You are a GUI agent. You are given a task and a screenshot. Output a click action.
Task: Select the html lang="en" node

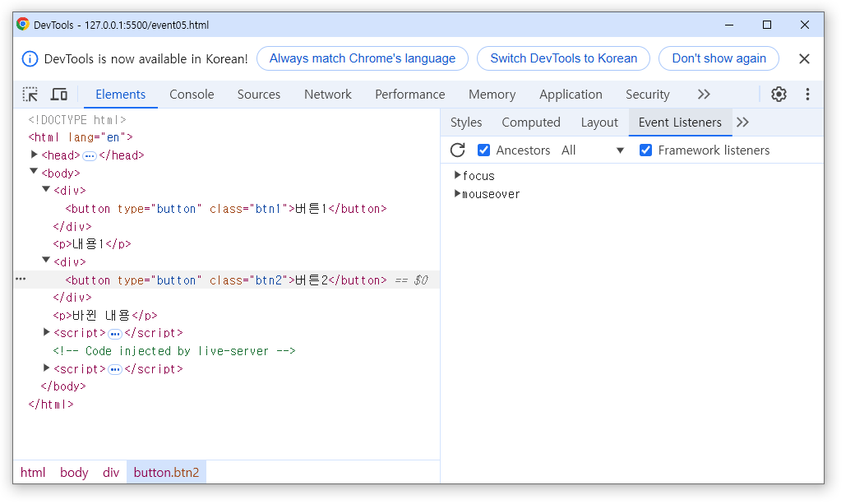81,139
